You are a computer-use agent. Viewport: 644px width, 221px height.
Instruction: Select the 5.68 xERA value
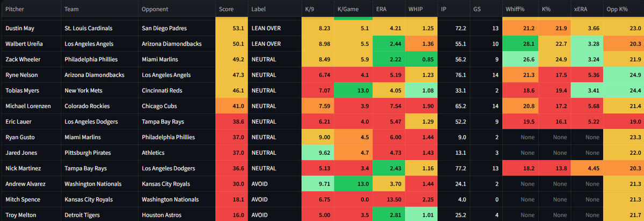click(587, 106)
